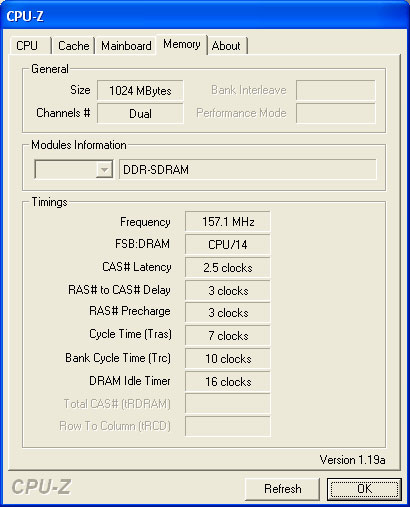The image size is (410, 507).
Task: Select the Mainboard tab
Action: pos(126,46)
